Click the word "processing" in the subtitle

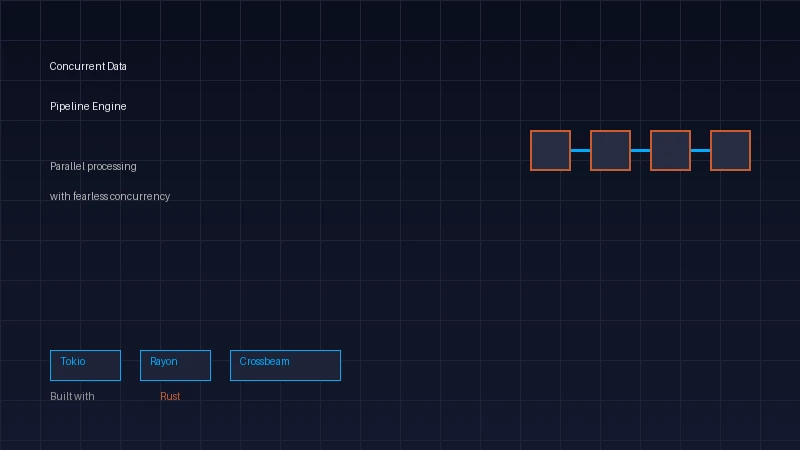(x=112, y=167)
